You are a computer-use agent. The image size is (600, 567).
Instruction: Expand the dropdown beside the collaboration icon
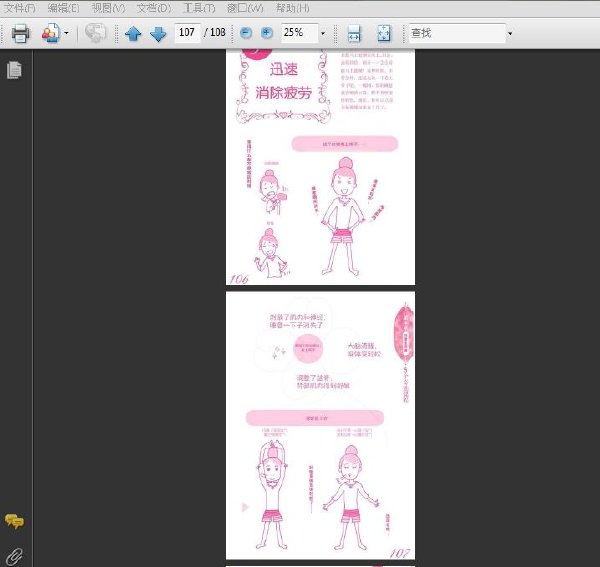point(66,33)
